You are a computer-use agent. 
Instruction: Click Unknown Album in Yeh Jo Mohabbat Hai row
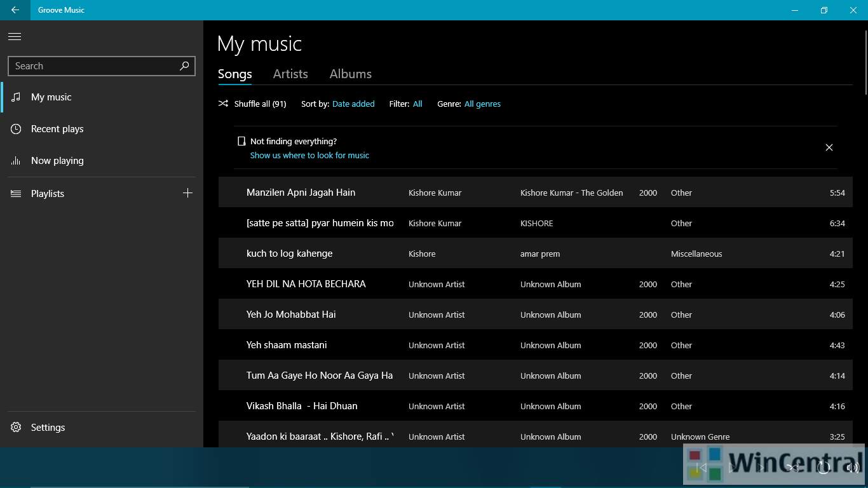pos(551,315)
